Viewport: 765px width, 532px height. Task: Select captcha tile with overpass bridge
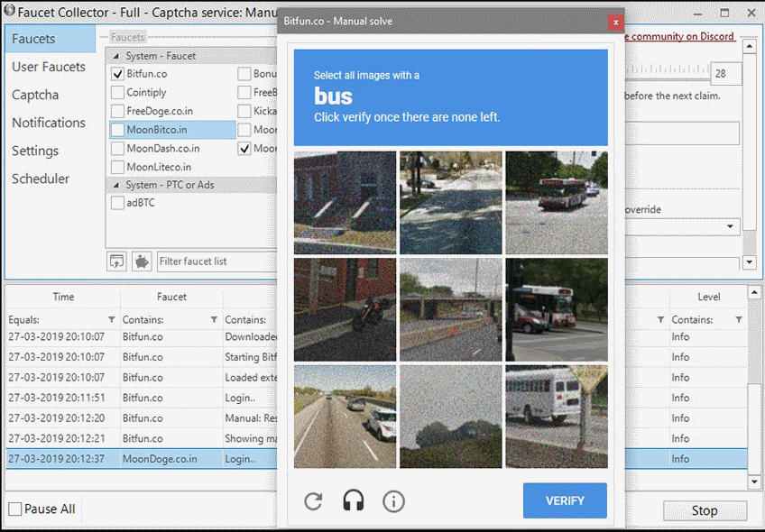click(x=451, y=309)
